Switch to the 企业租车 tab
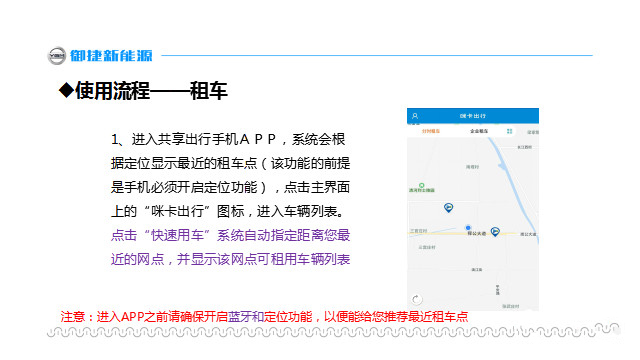 click(x=479, y=131)
